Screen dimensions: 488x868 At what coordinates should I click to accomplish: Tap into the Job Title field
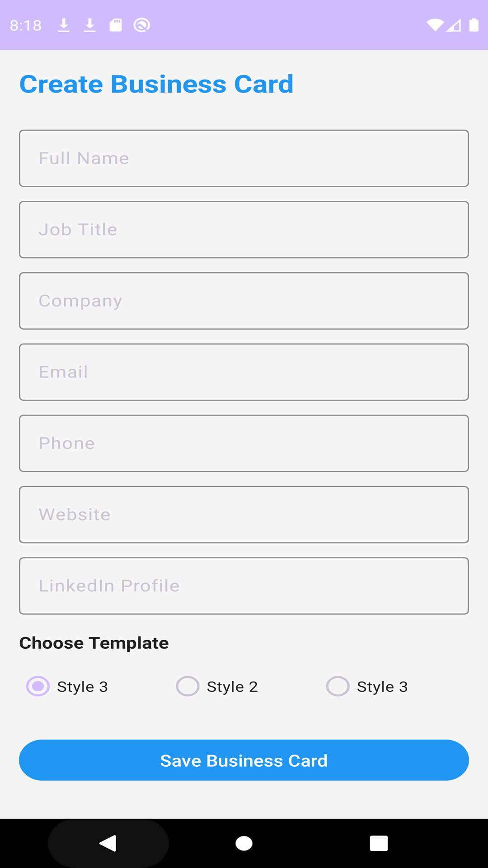pos(244,230)
